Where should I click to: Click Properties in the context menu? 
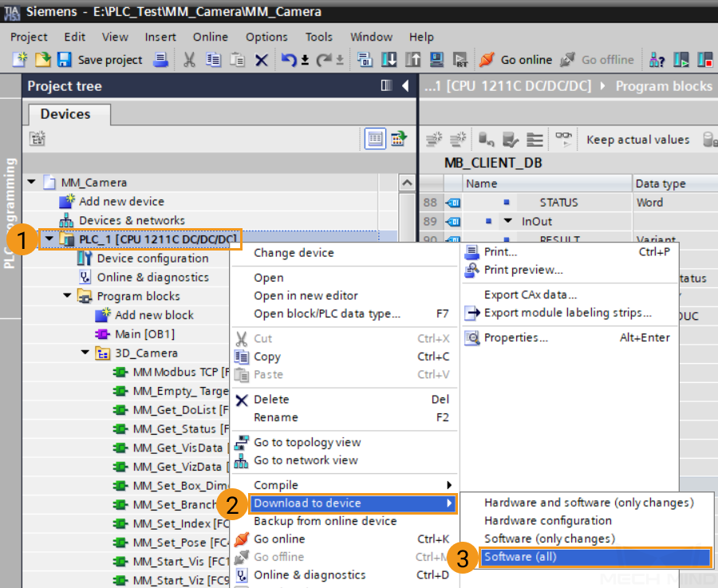tap(515, 337)
